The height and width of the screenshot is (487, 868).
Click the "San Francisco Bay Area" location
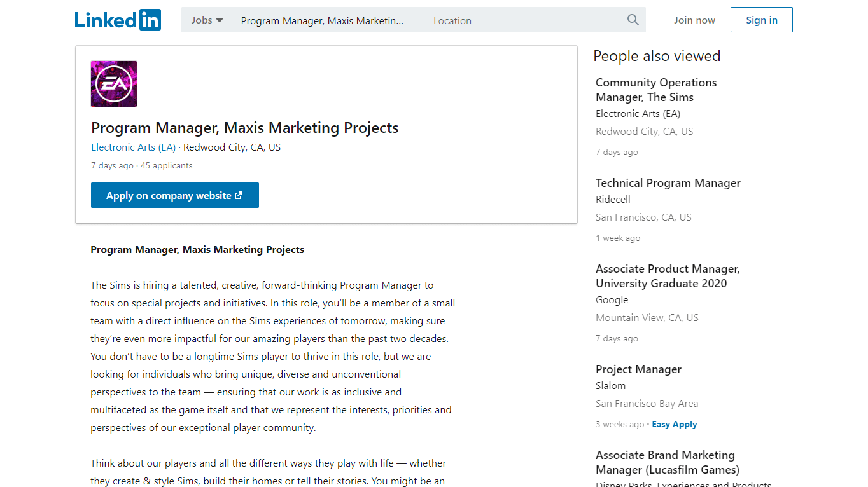click(647, 404)
